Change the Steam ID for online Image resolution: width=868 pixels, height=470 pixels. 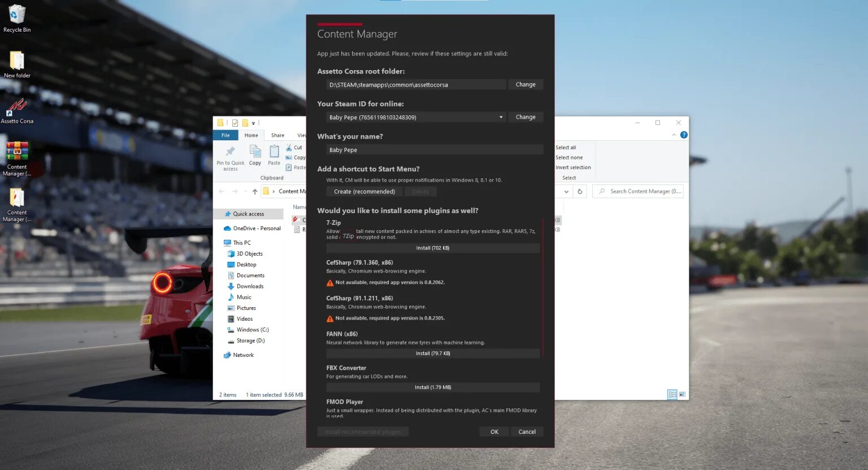(x=526, y=117)
